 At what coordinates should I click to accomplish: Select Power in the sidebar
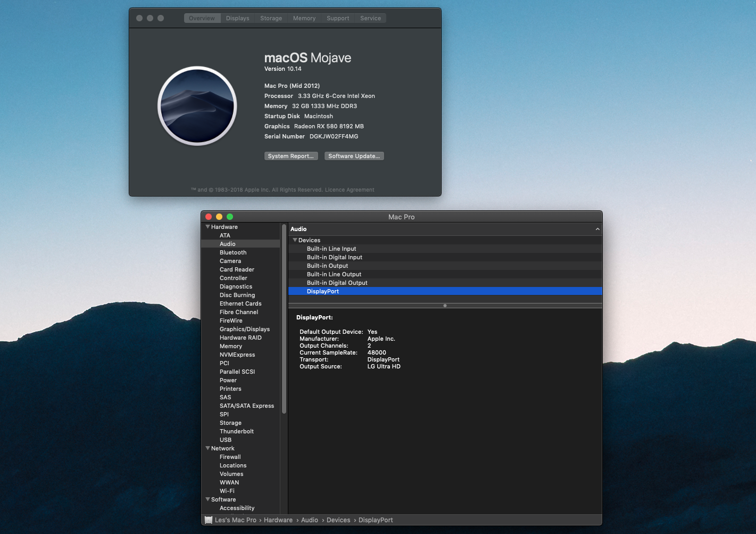(240, 380)
